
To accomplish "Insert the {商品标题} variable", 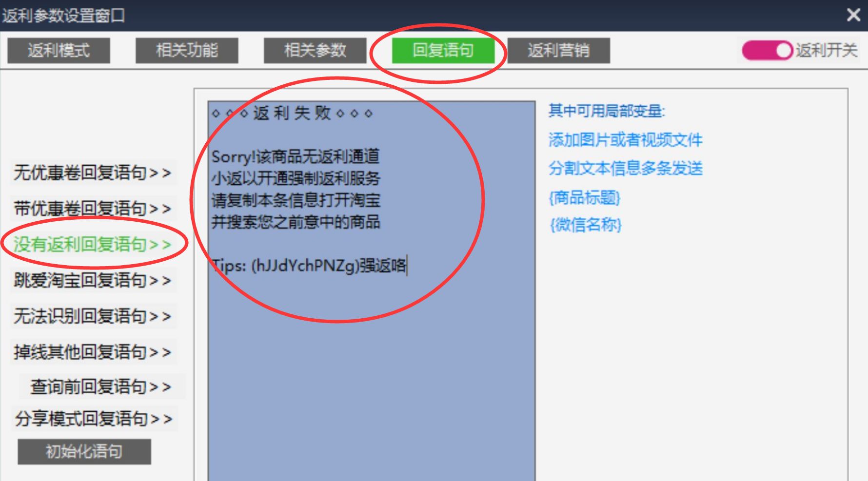I will coord(585,197).
